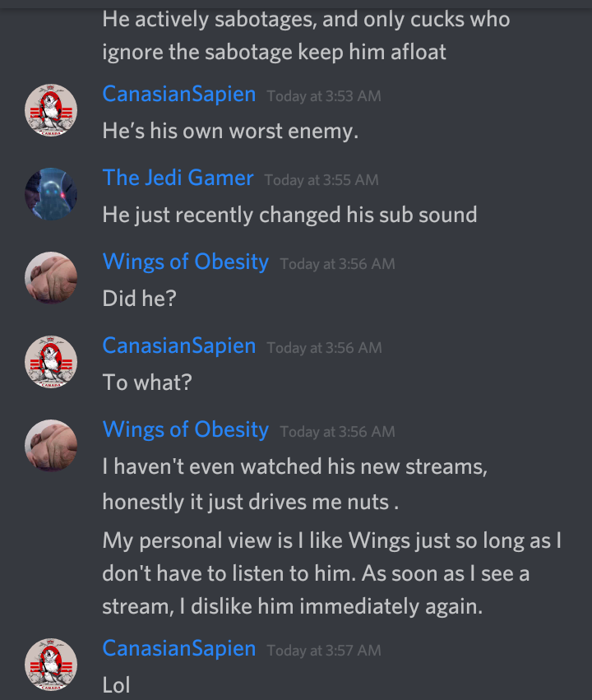Select the 'My personal view is' message
The height and width of the screenshot is (700, 592).
click(x=331, y=573)
